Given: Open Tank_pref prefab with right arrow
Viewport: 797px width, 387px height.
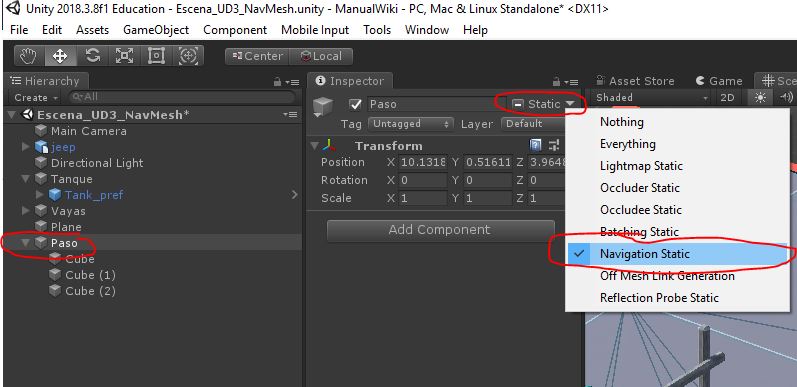Looking at the screenshot, I should tap(295, 194).
